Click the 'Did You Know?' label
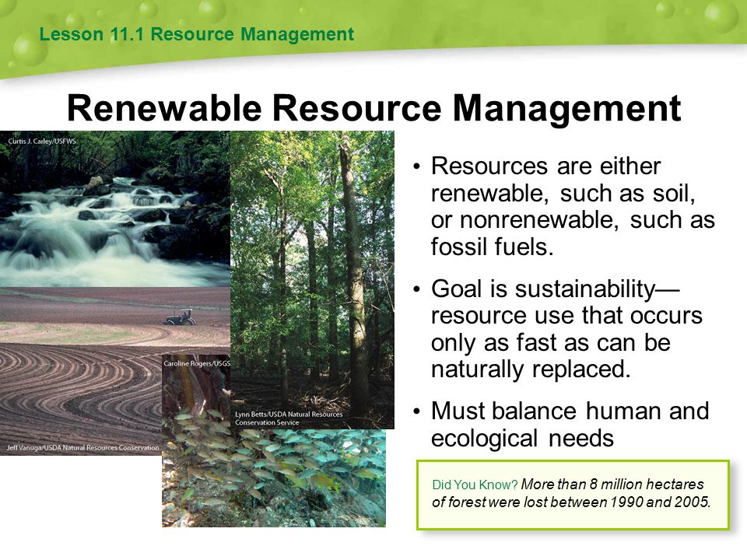 (475, 485)
